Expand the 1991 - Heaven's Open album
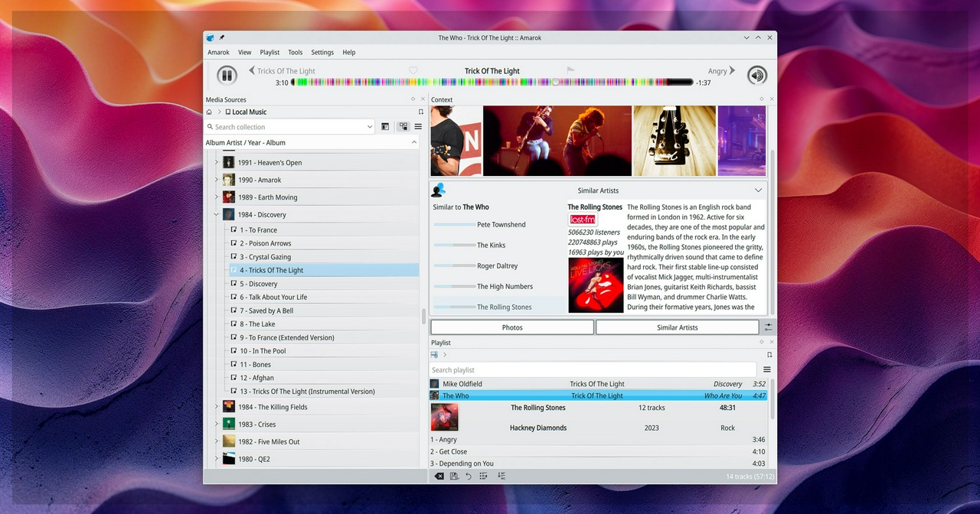This screenshot has width=980, height=514. point(217,162)
